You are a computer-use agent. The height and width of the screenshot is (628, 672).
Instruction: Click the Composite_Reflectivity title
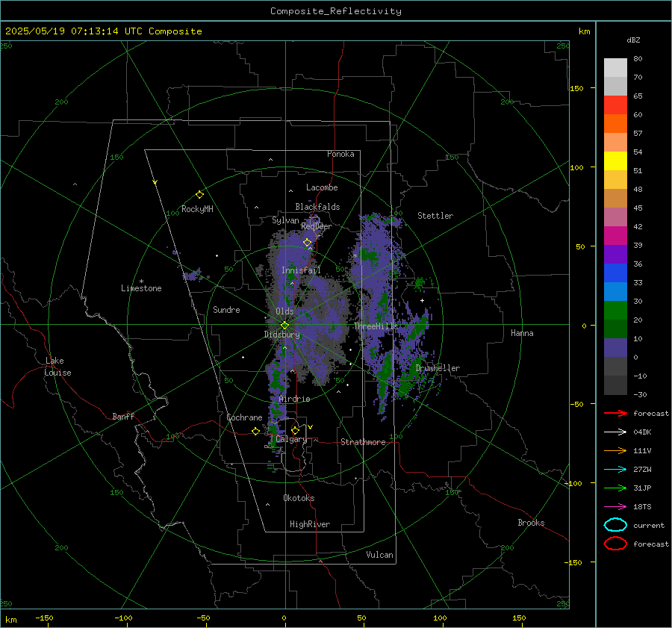tap(336, 11)
